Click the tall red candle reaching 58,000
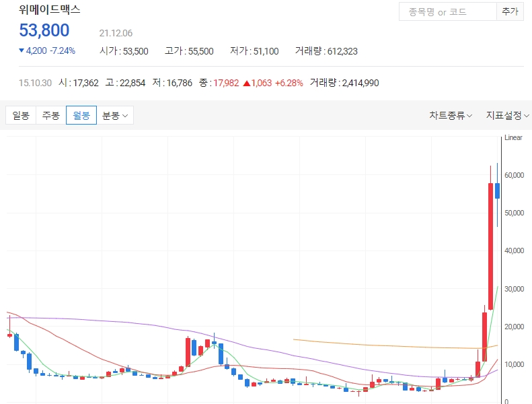532x404 pixels. click(x=490, y=246)
